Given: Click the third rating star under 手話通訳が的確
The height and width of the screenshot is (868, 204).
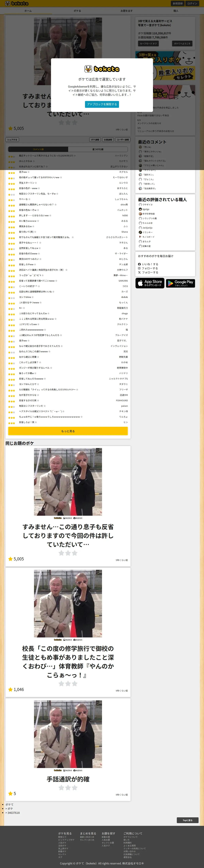Looking at the screenshot, I should 75,787.
